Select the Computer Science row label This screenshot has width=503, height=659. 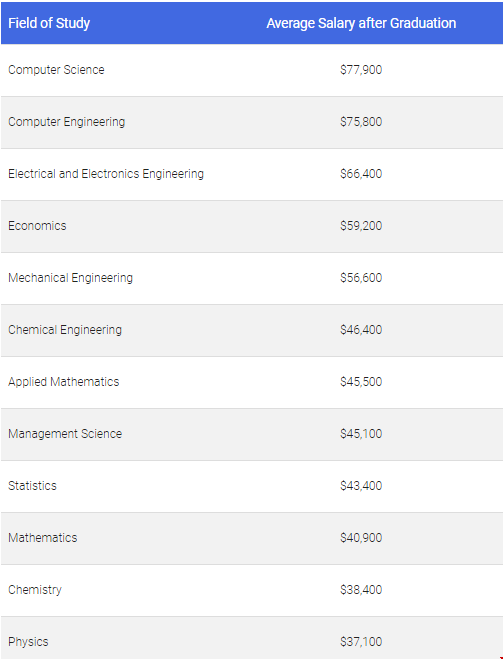point(56,70)
